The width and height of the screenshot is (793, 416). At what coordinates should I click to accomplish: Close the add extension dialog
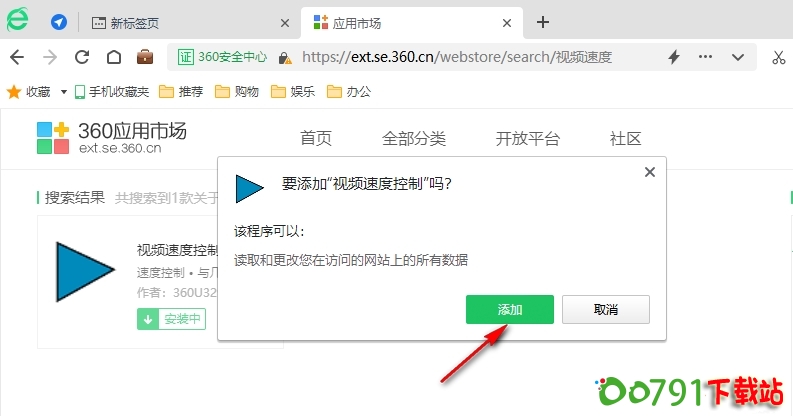pyautogui.click(x=650, y=172)
